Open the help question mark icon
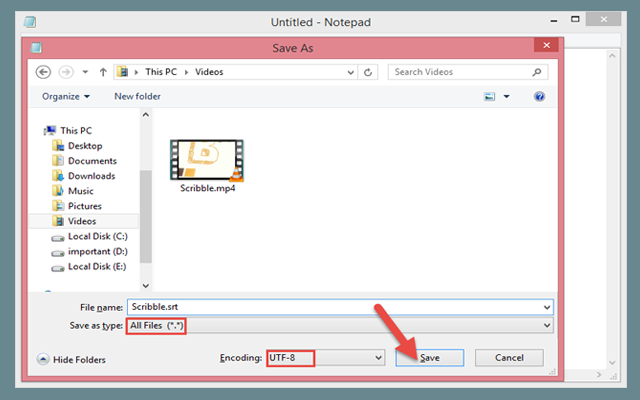640x400 pixels. pos(540,97)
